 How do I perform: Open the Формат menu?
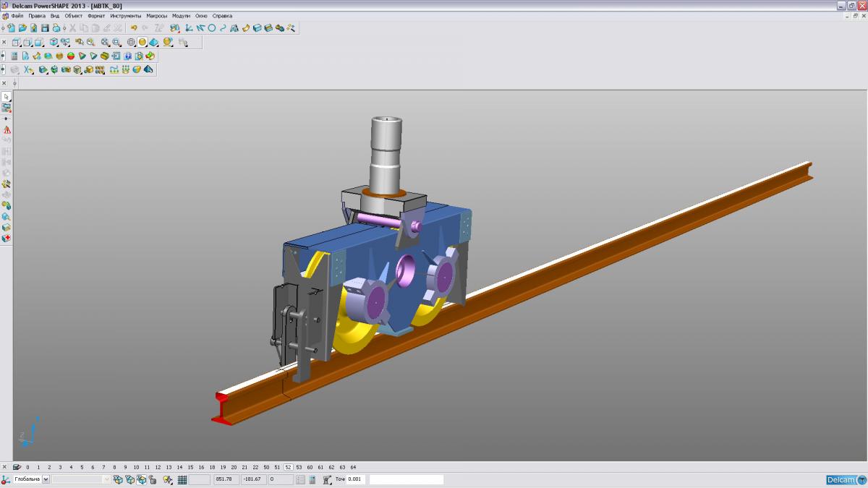tap(96, 15)
